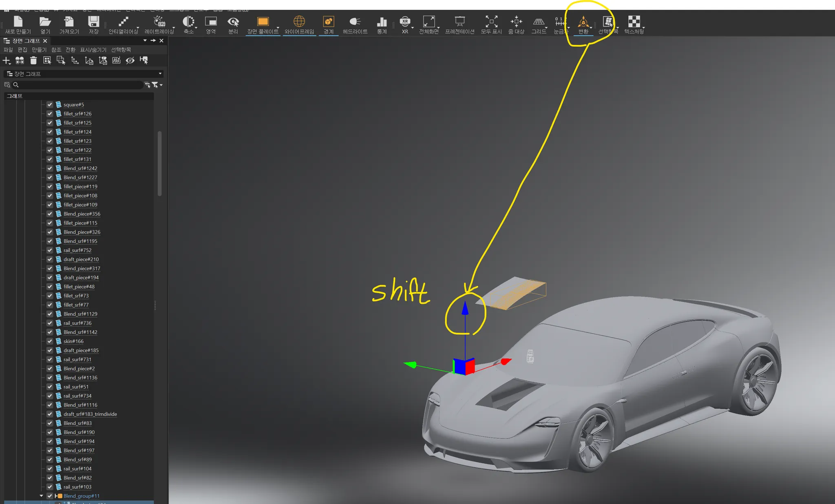Viewport: 835px width, 504px height.
Task: Click the Presentation (프레젠테이션) button
Action: point(459,22)
